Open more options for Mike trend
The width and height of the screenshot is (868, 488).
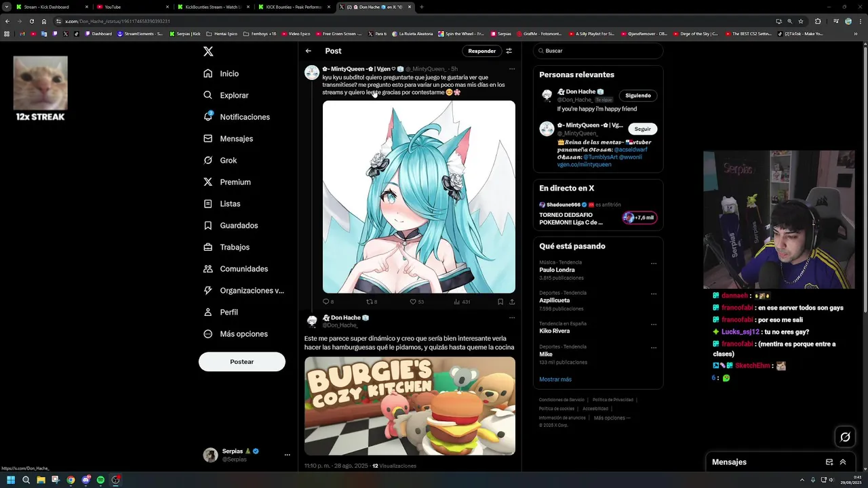[654, 348]
